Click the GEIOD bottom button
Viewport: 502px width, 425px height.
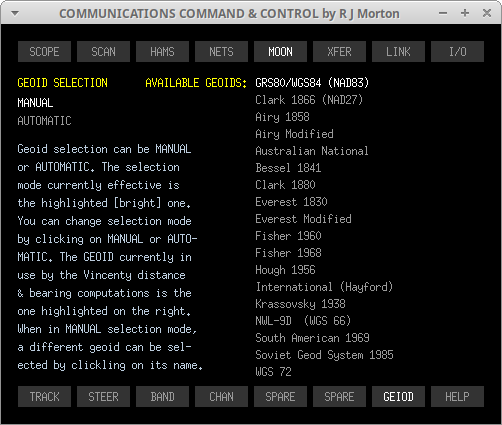[x=398, y=397]
